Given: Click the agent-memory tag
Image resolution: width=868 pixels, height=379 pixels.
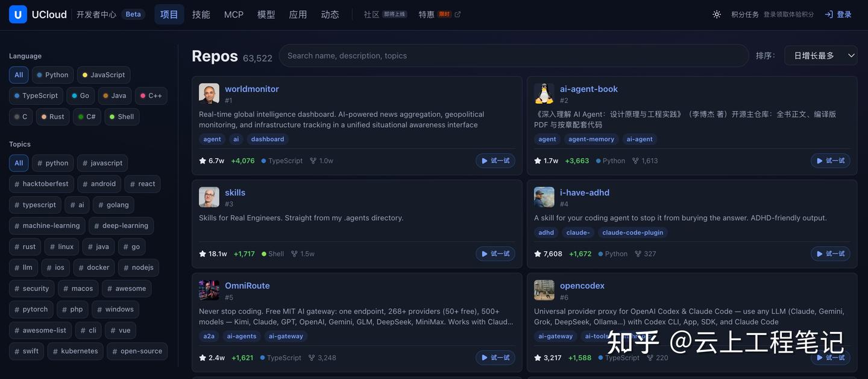Looking at the screenshot, I should tap(591, 139).
